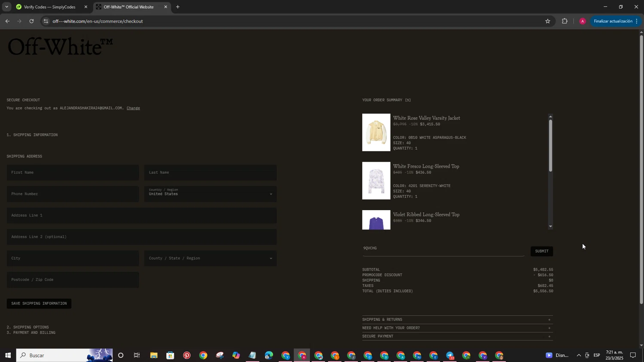Open the Country / Region dropdown
This screenshot has height=362, width=644.
coord(210,194)
